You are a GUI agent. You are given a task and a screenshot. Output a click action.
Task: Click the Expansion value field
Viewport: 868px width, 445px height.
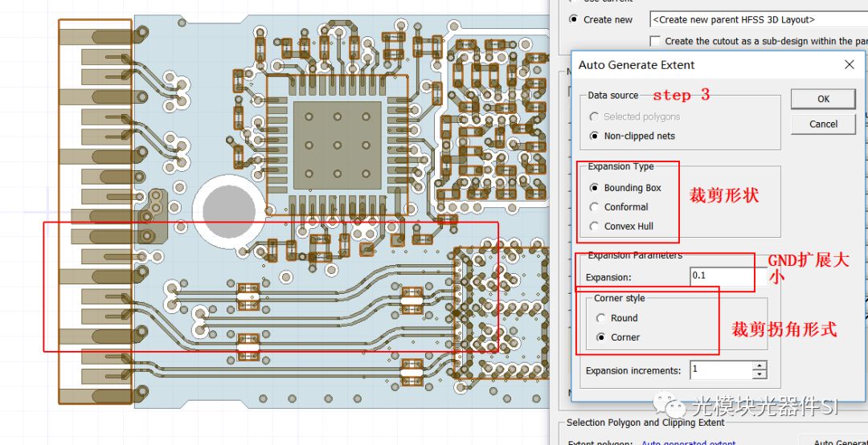coord(727,276)
